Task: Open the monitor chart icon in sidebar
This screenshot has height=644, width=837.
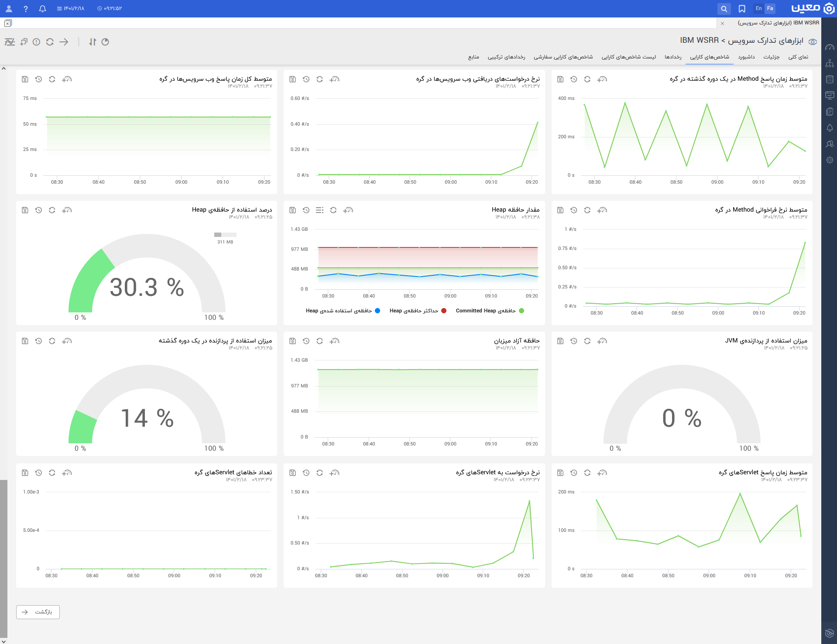Action: tap(830, 96)
